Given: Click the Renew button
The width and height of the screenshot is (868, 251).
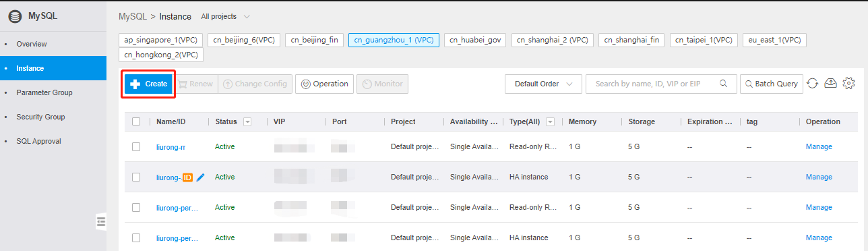Looking at the screenshot, I should tap(195, 84).
